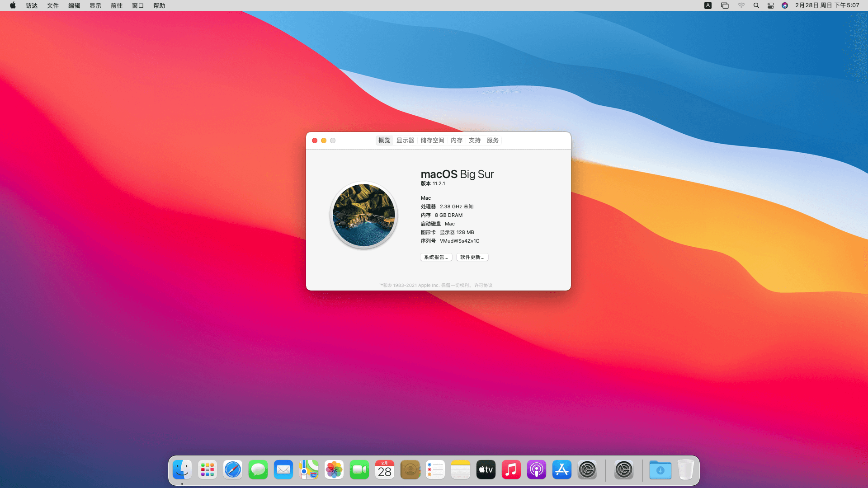Viewport: 868px width, 488px height.
Task: Close the About This Mac window
Action: click(315, 141)
